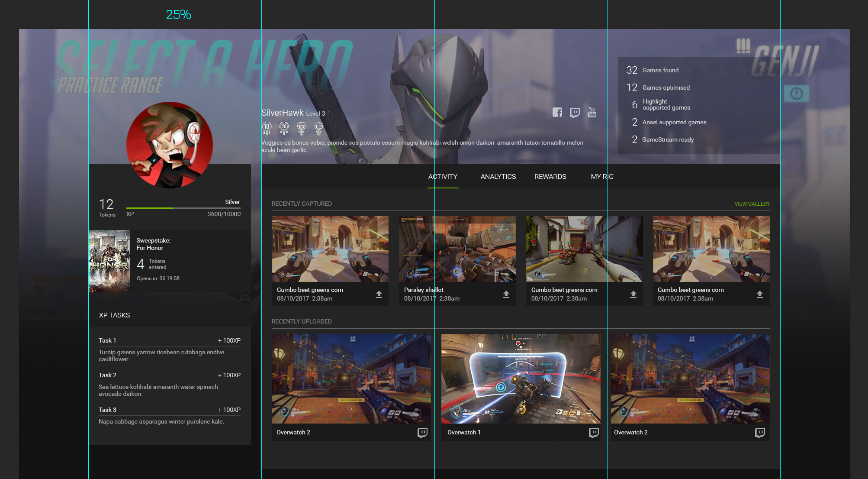Upload the first Gumbo beet greens capture
Viewport: 868px width, 479px height.
click(x=379, y=295)
